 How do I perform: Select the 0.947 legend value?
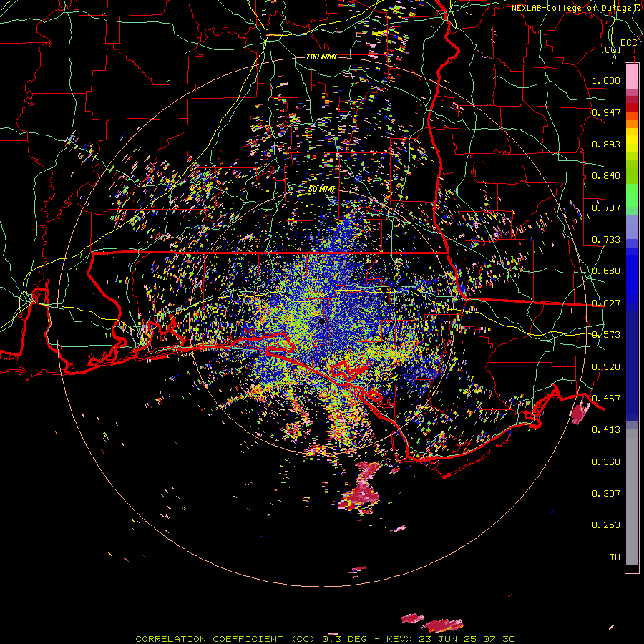pos(606,112)
